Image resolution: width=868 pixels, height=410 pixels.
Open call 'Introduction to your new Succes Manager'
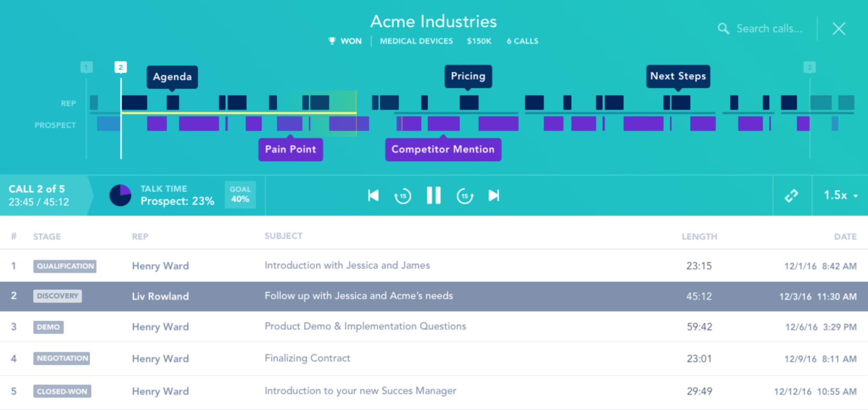(x=360, y=391)
